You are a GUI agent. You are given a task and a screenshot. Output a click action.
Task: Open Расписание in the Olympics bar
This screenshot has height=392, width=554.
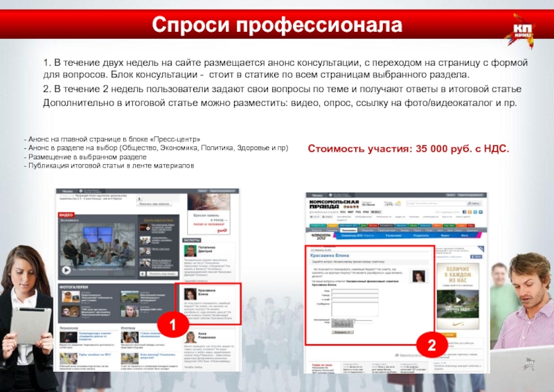[393, 235]
